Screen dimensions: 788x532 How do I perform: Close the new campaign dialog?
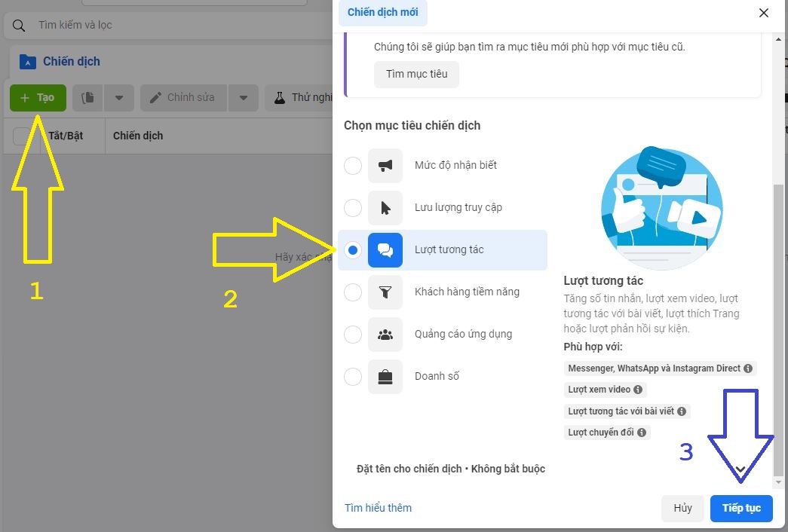(x=763, y=13)
